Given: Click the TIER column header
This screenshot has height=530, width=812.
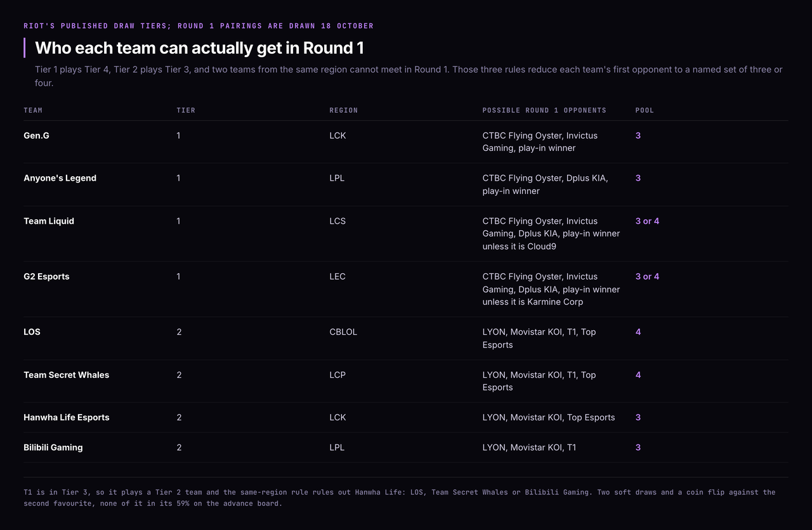Looking at the screenshot, I should point(186,110).
